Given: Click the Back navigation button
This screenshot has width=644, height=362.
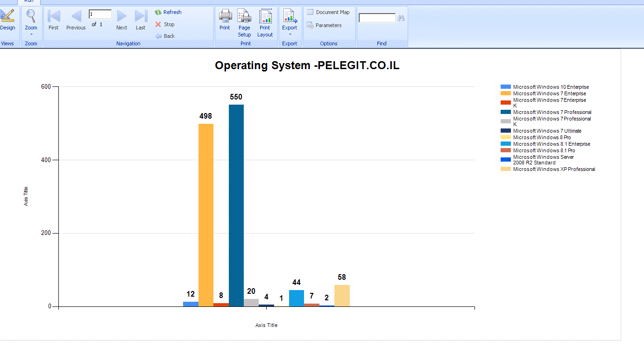Looking at the screenshot, I should click(x=165, y=36).
